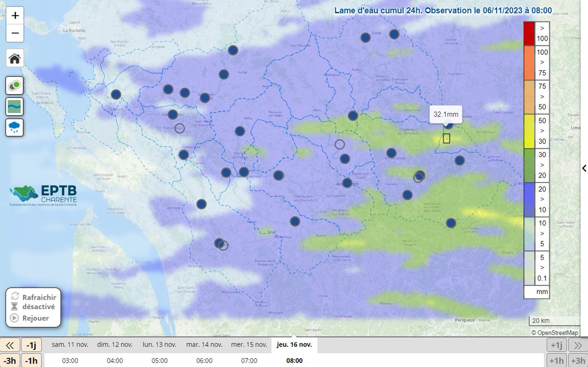Select the 'lun. 13 nov.' date tab

pos(160,344)
